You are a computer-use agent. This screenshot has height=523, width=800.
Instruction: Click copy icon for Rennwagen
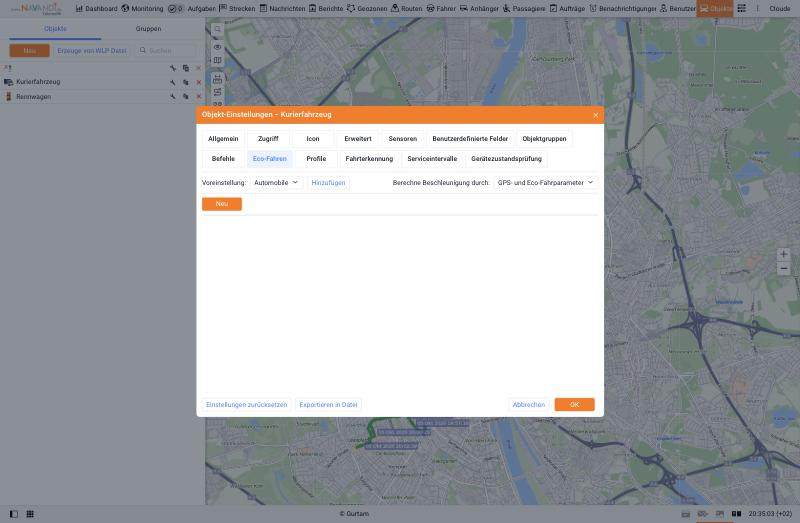(x=186, y=96)
